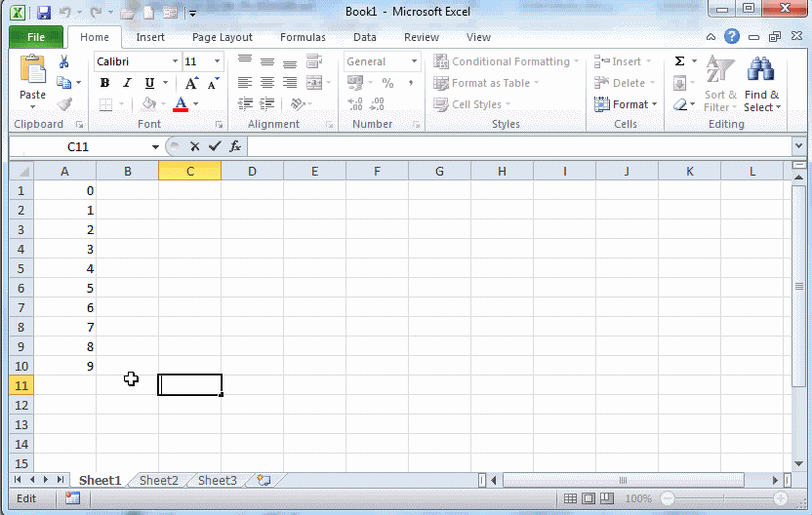Click the Insert Function fx icon

coord(235,146)
